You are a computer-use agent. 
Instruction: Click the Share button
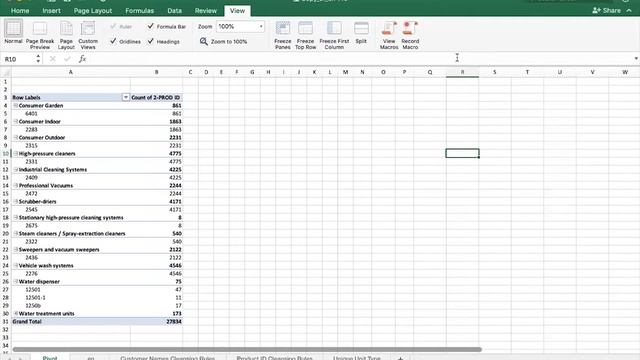pyautogui.click(x=607, y=11)
